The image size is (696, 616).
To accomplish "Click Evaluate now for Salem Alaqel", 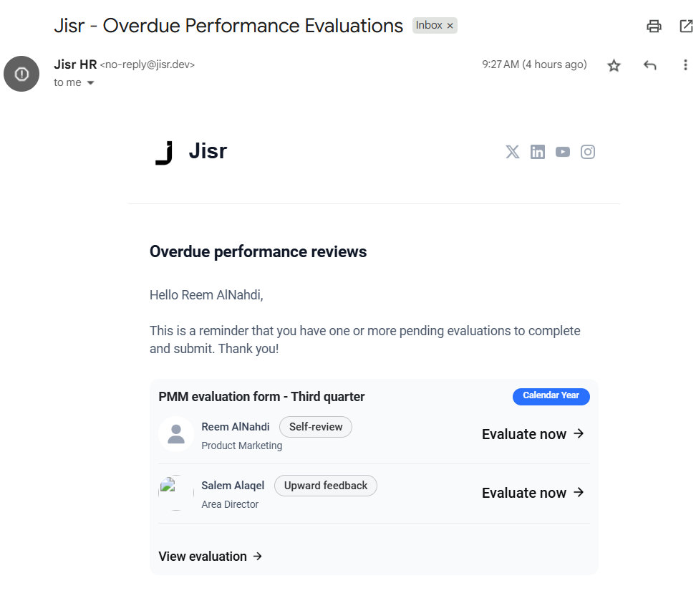I will tap(533, 493).
